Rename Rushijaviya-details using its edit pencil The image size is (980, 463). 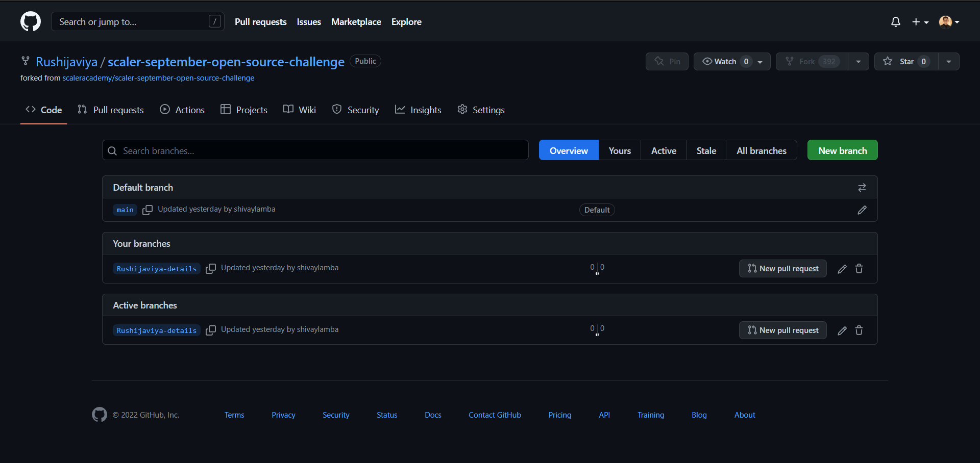click(842, 269)
